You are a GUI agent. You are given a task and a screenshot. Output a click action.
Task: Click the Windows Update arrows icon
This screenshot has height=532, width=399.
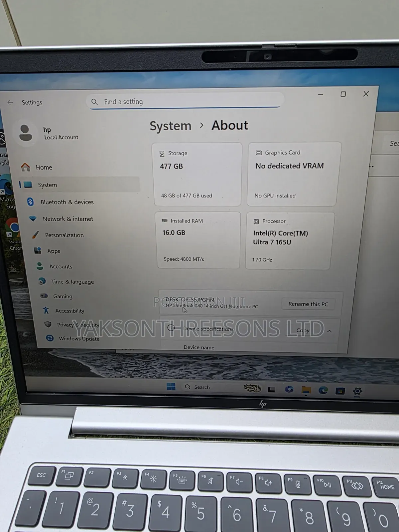point(50,338)
